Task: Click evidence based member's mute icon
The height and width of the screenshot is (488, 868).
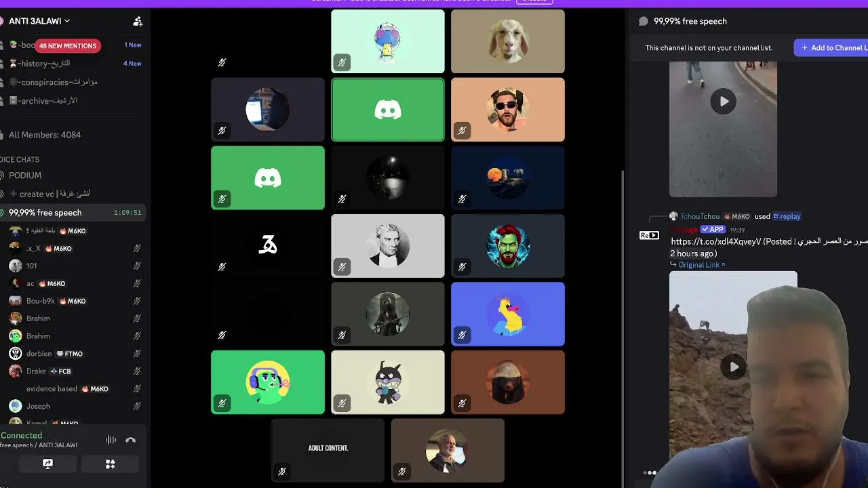Action: coord(137,389)
